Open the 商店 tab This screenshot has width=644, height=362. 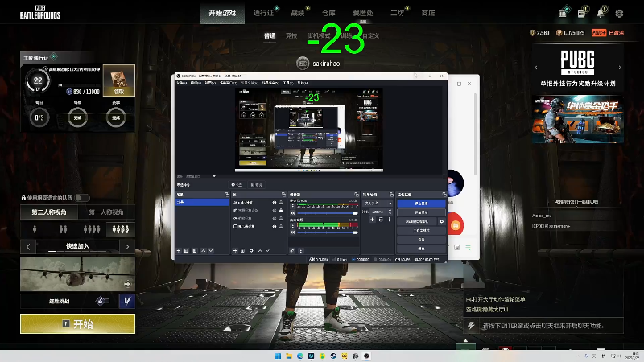(x=428, y=13)
